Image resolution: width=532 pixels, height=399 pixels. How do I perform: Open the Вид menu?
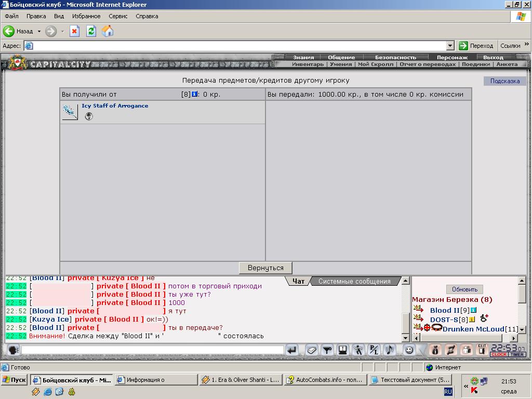pyautogui.click(x=59, y=16)
